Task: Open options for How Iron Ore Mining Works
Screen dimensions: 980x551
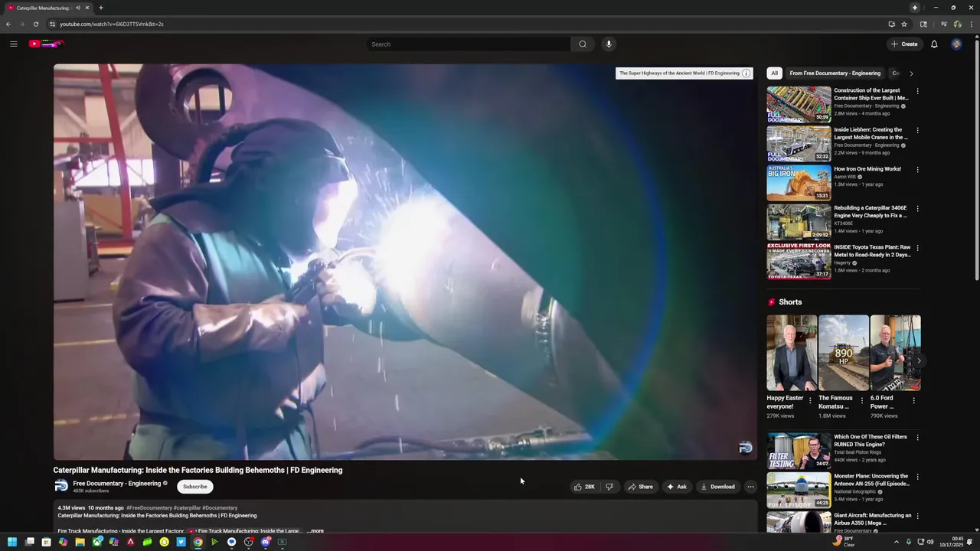Action: coord(917,170)
